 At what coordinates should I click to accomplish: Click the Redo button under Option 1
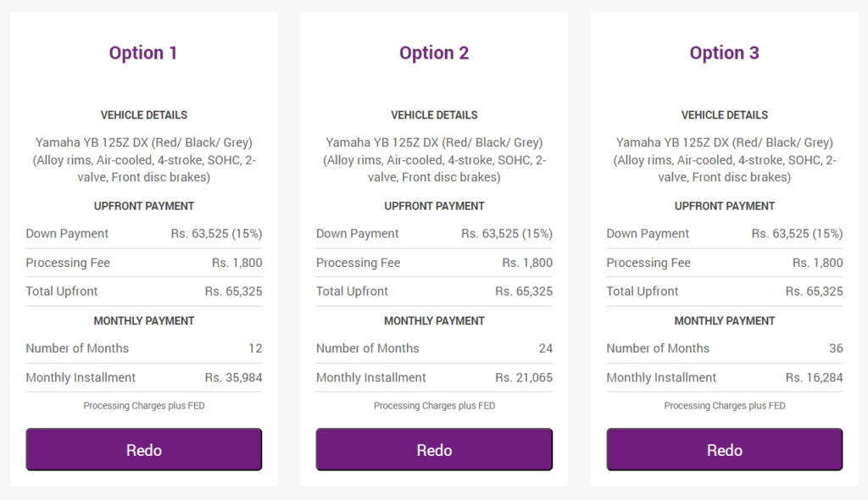144,449
